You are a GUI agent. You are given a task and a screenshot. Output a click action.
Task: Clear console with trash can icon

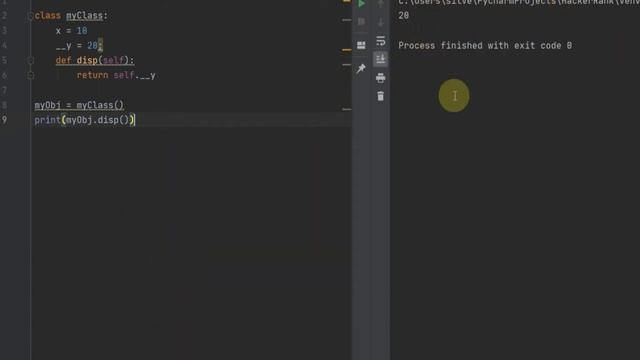[380, 96]
